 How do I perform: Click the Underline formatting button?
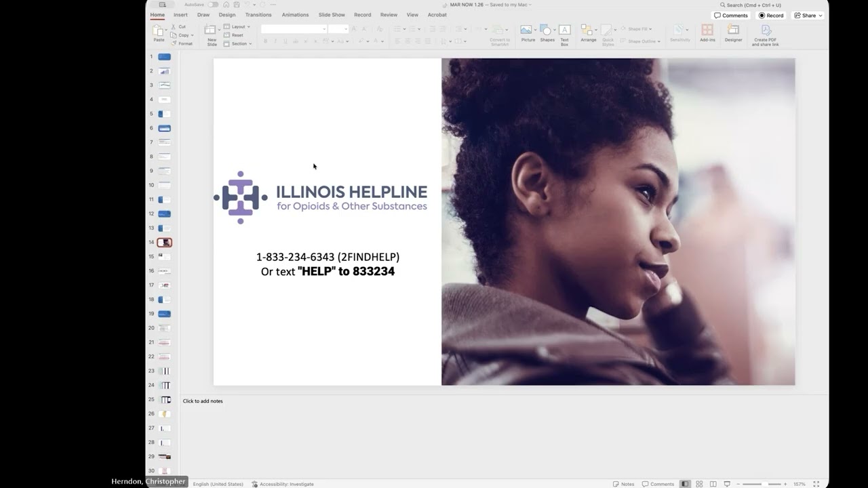pyautogui.click(x=284, y=41)
